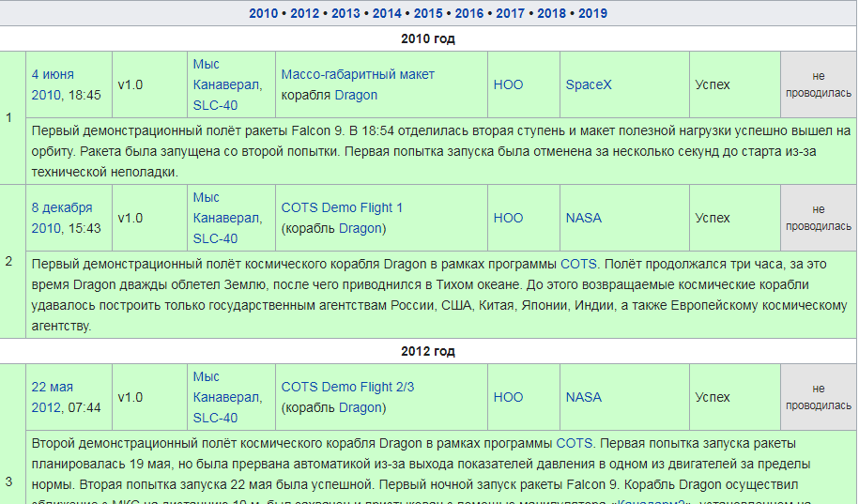
Task: Open the 2010 link in the 8 декабря row
Action: 46,228
